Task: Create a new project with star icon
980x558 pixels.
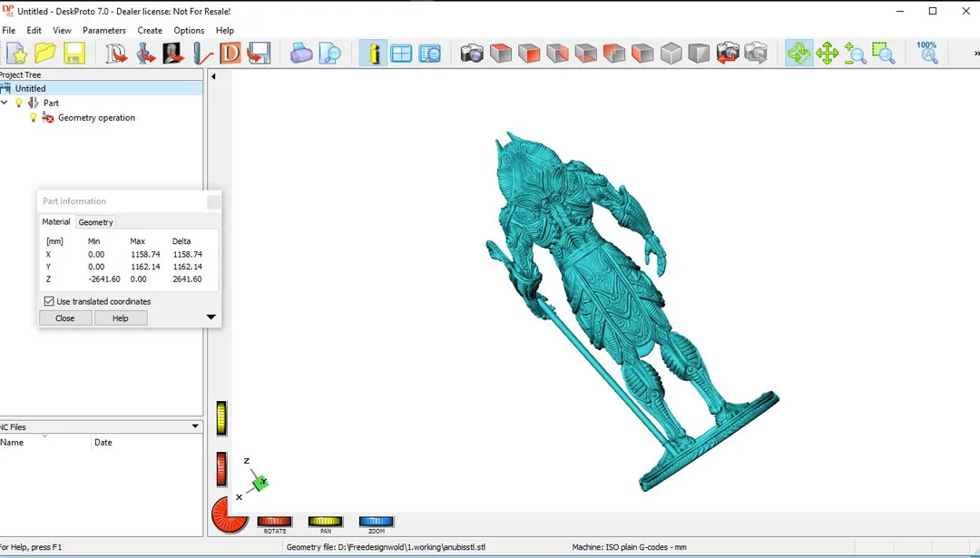Action: tap(17, 54)
